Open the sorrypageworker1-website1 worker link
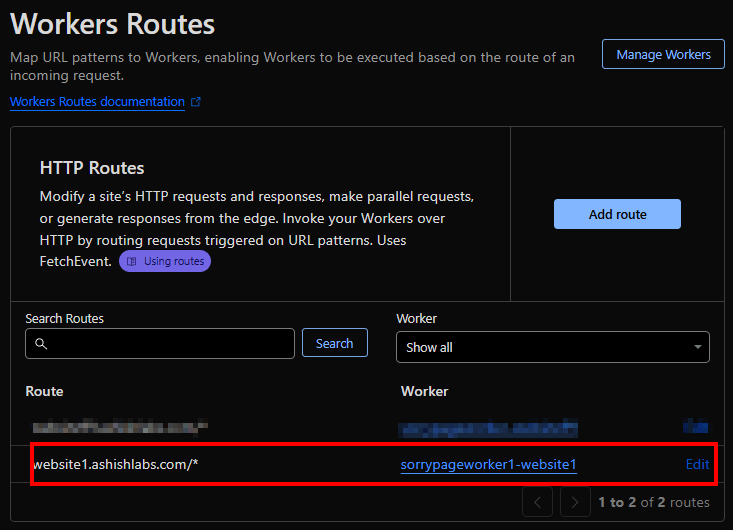Image resolution: width=733 pixels, height=530 pixels. coord(488,464)
